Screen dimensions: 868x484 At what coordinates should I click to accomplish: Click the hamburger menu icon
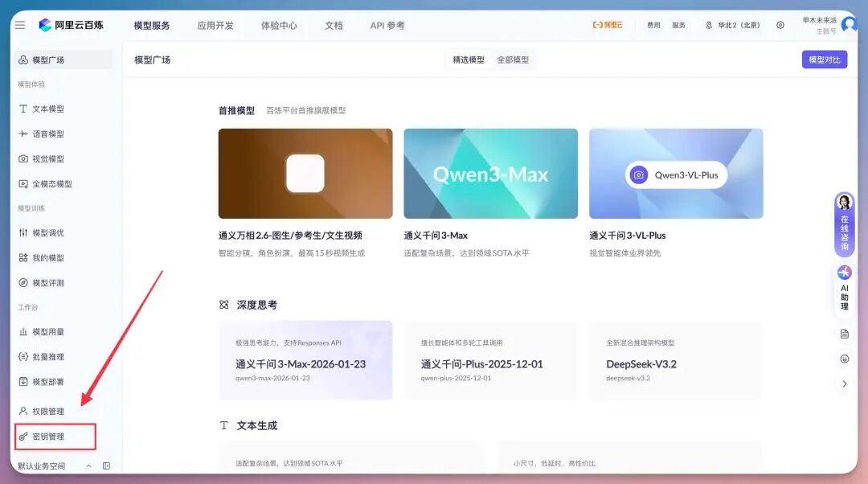coord(20,26)
